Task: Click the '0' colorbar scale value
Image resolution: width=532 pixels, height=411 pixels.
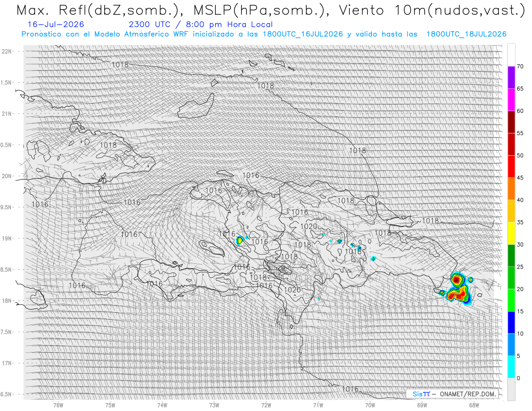Action: pyautogui.click(x=518, y=378)
